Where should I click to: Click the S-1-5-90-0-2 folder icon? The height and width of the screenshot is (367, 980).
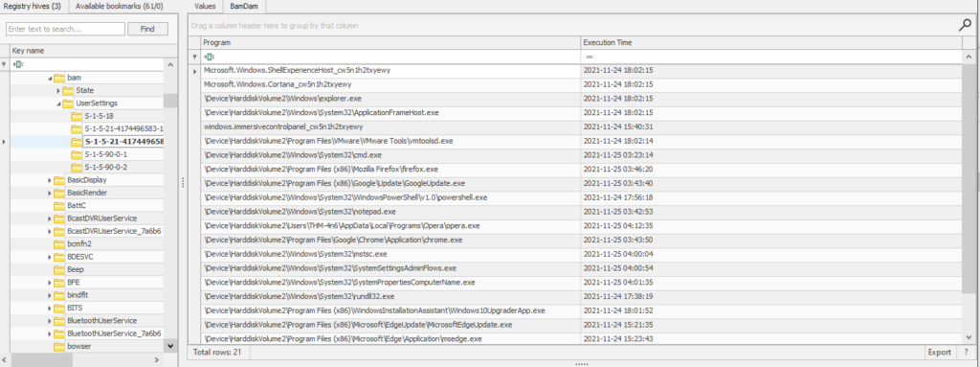(77, 168)
